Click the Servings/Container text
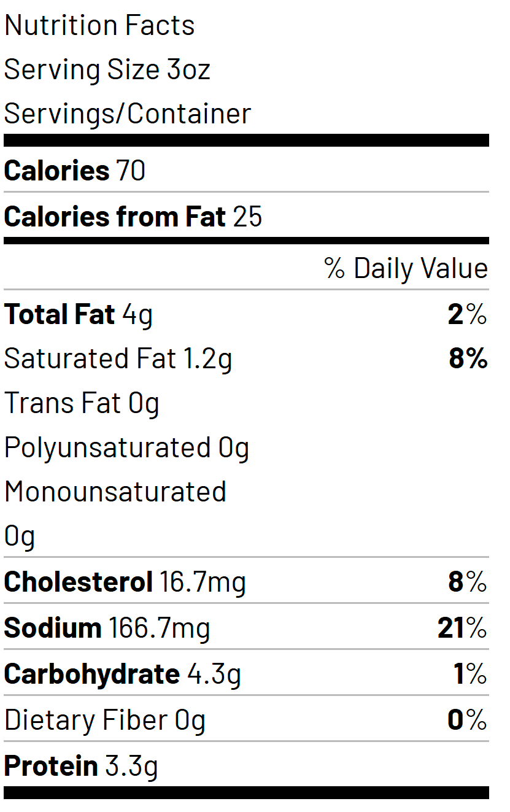Viewport: 510px width, 812px height. click(x=128, y=114)
